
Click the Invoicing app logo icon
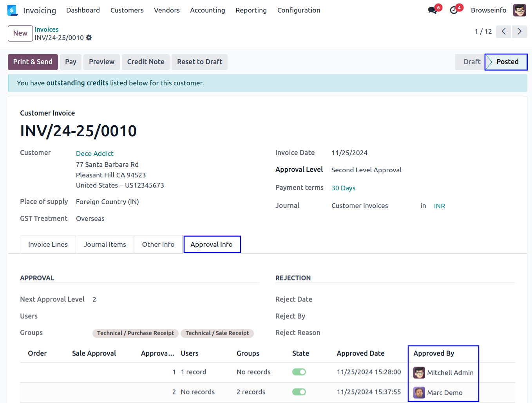click(x=13, y=10)
